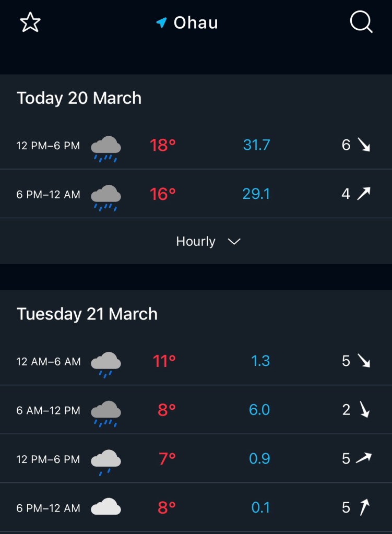This screenshot has width=392, height=534.
Task: Tap wind direction arrow for today 12 PM–6 PM
Action: (x=364, y=145)
